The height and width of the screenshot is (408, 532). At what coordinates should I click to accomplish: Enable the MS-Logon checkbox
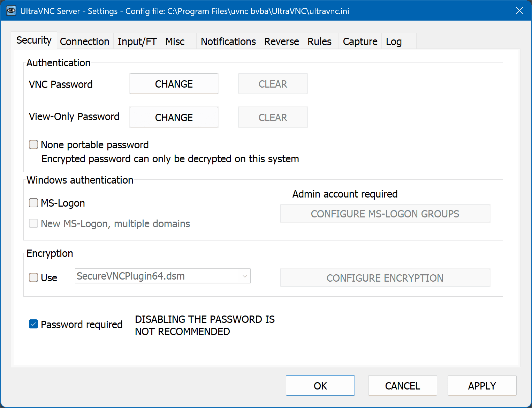(x=33, y=203)
